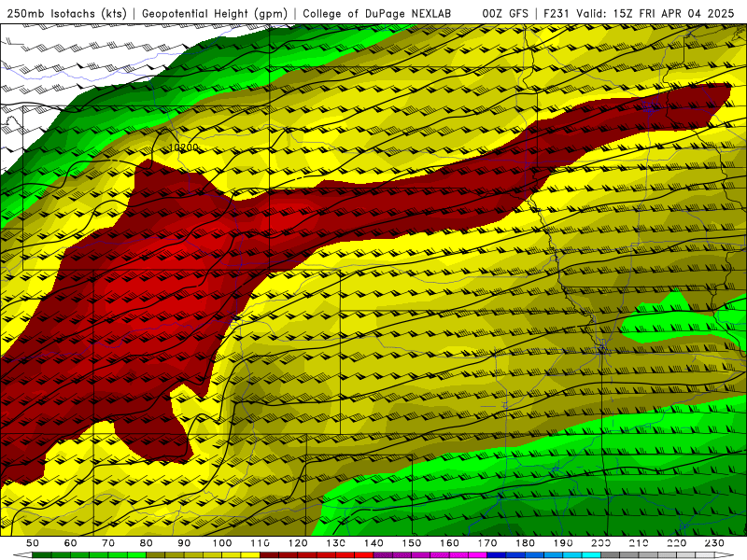Click the "150" value on the color scale
This screenshot has width=747, height=560.
[412, 543]
